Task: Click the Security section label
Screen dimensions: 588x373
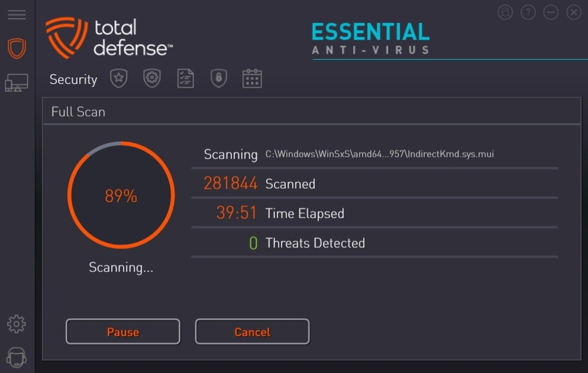Action: click(73, 79)
